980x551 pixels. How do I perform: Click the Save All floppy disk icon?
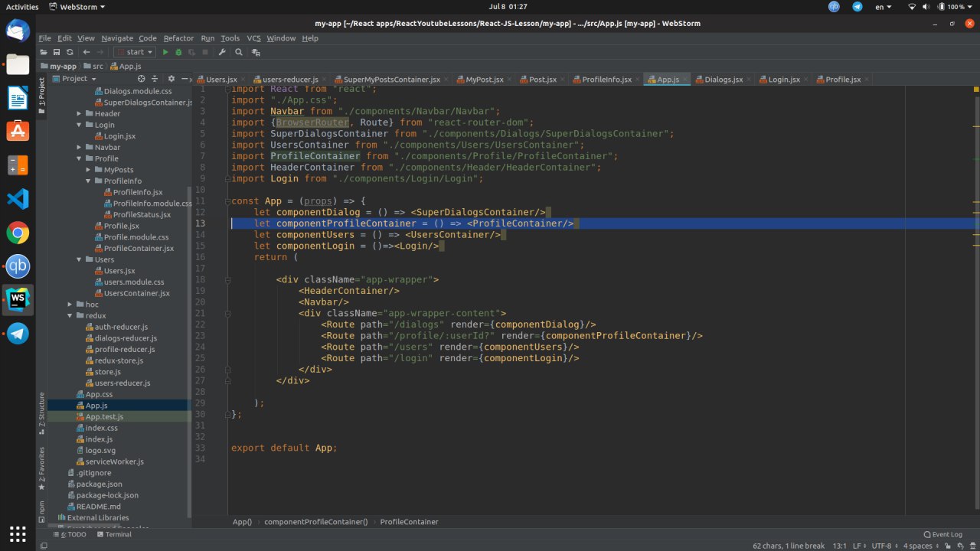[56, 52]
